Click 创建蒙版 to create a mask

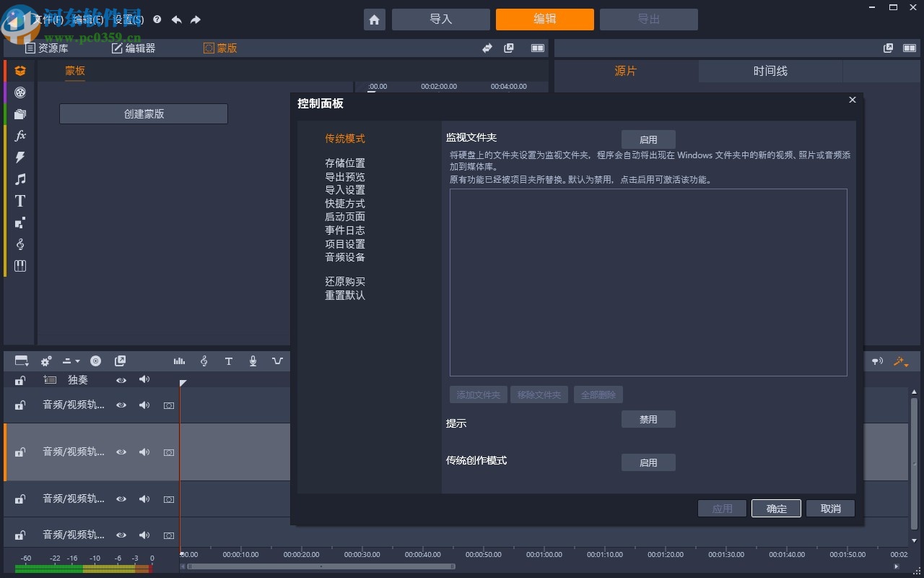pyautogui.click(x=142, y=113)
